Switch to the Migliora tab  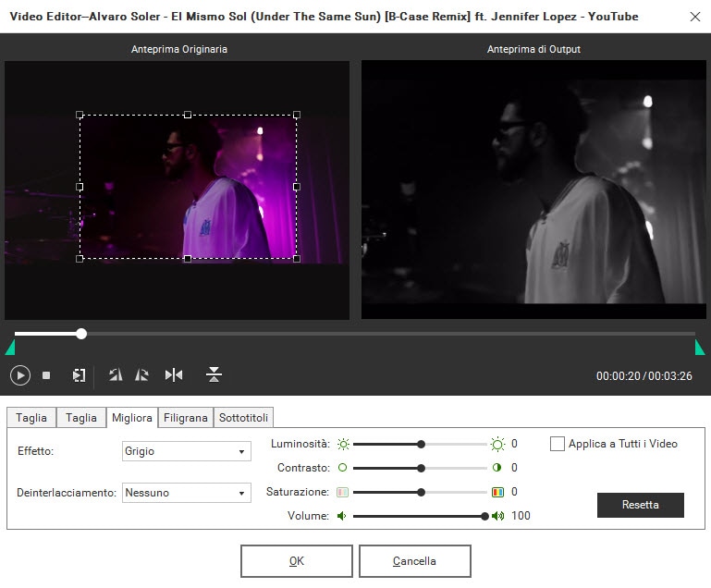[x=132, y=418]
